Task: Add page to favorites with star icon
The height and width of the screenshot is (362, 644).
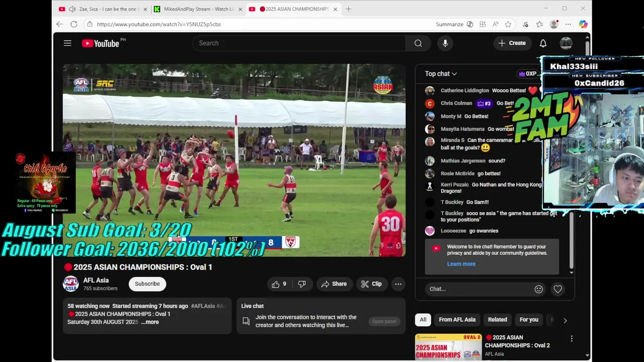Action: tap(508, 24)
